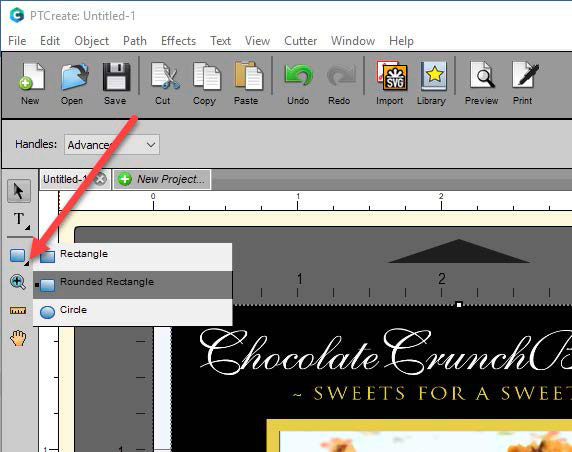Image resolution: width=572 pixels, height=452 pixels.
Task: Click the PTCreate app logo
Action: coord(17,15)
